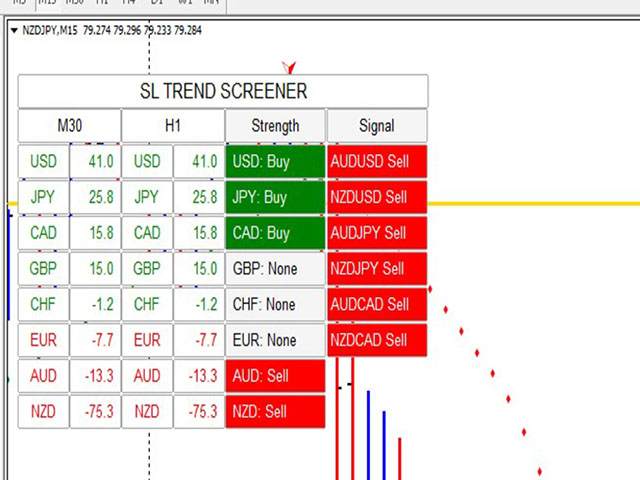Open the AUDCAD Sell signal
Viewport: 640px width, 480px height.
click(377, 304)
